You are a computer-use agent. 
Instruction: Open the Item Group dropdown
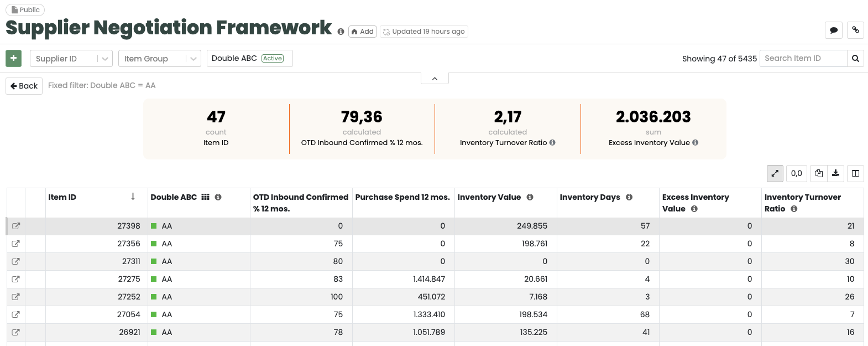pyautogui.click(x=193, y=59)
